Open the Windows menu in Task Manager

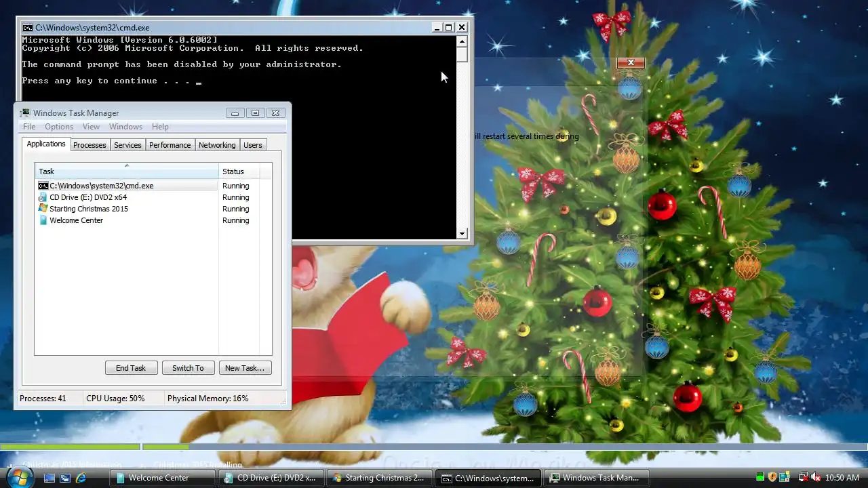pyautogui.click(x=125, y=127)
